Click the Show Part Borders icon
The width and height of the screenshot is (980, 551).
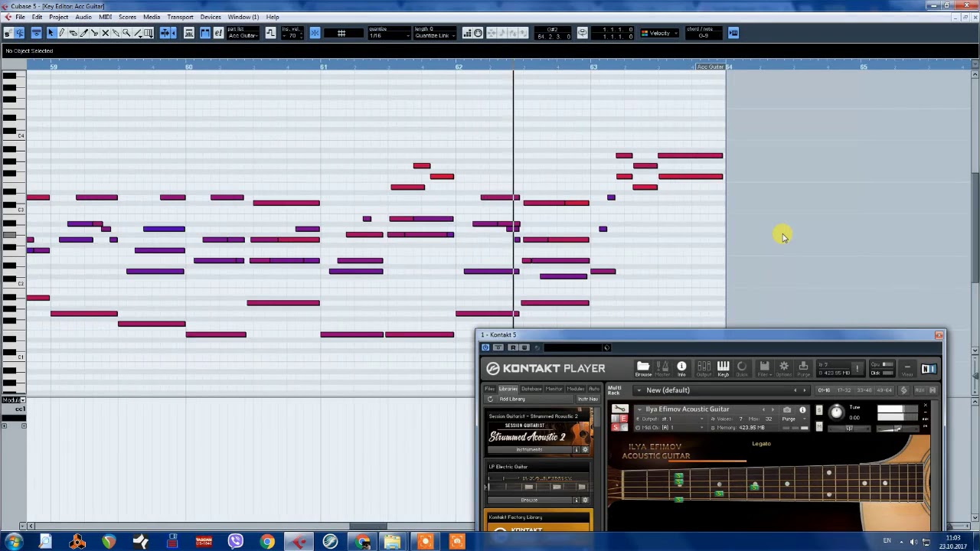[205, 33]
